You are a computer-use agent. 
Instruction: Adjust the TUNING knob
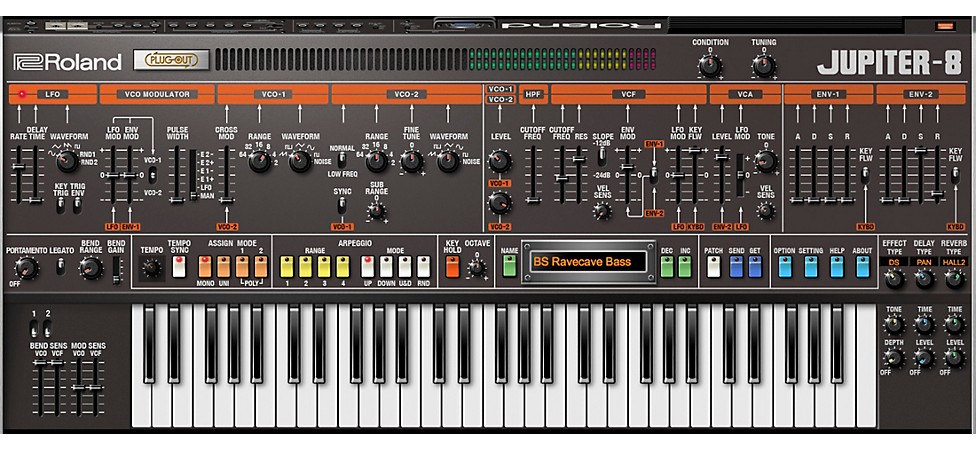coord(763,64)
